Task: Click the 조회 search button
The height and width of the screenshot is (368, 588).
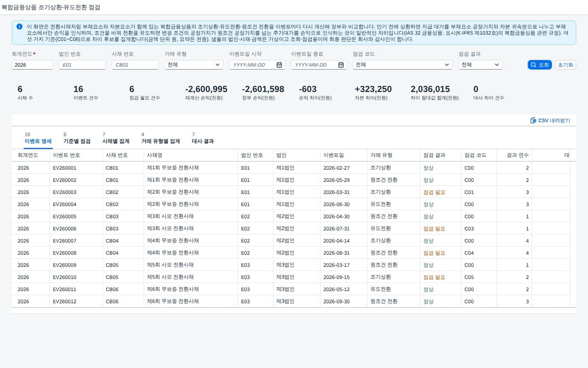Action: (540, 65)
